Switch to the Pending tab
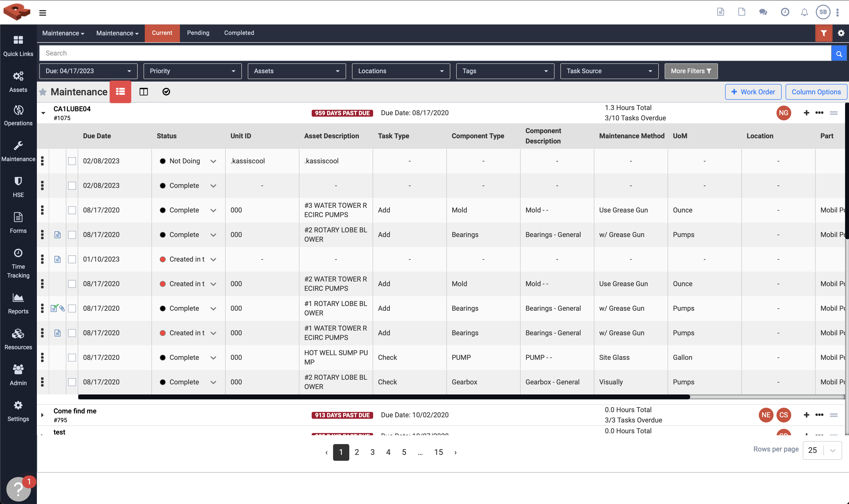This screenshot has width=849, height=504. (198, 33)
